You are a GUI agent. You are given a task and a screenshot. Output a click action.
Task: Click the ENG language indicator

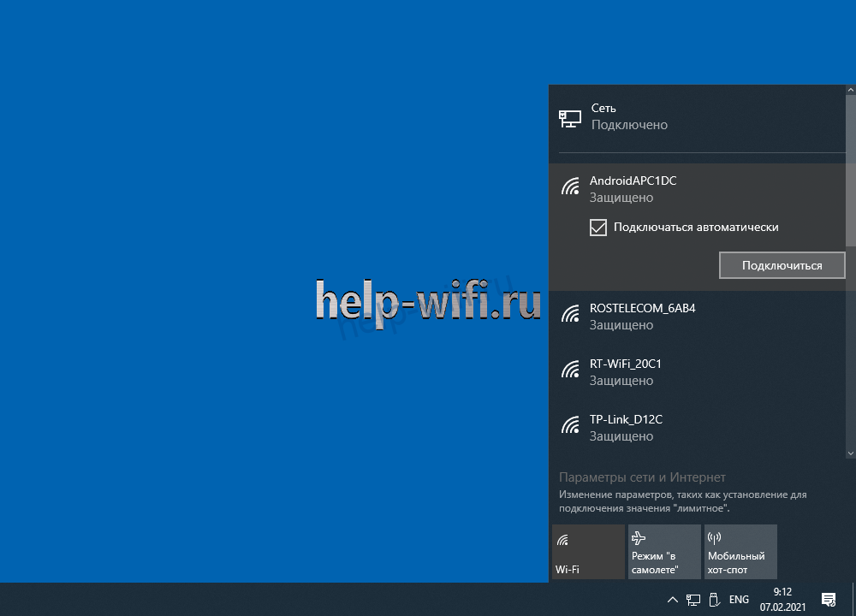pyautogui.click(x=739, y=600)
